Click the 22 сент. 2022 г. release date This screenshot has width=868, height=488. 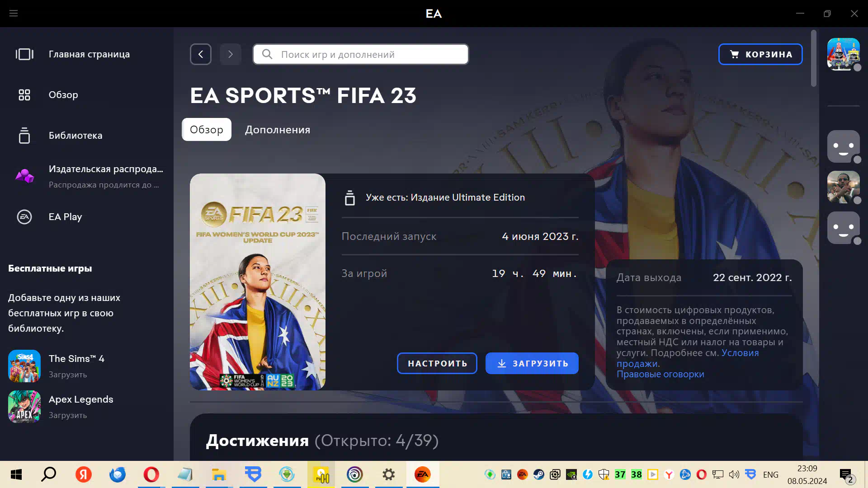tap(752, 277)
